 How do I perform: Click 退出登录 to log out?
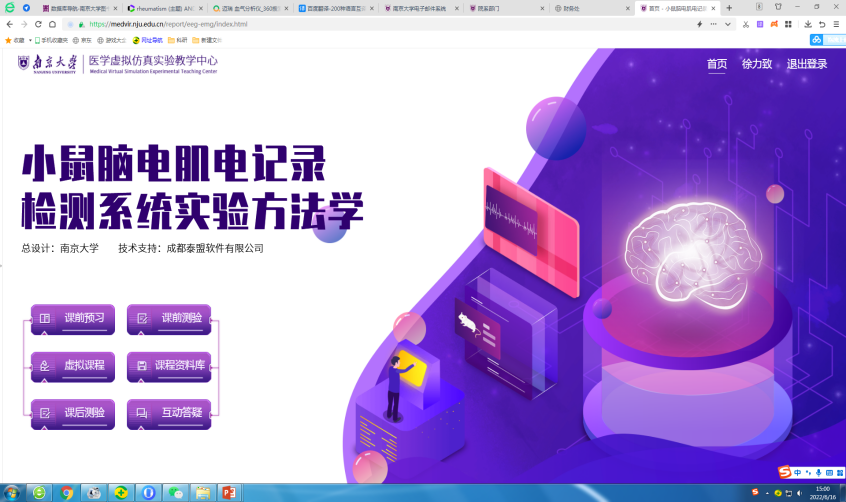coord(807,64)
